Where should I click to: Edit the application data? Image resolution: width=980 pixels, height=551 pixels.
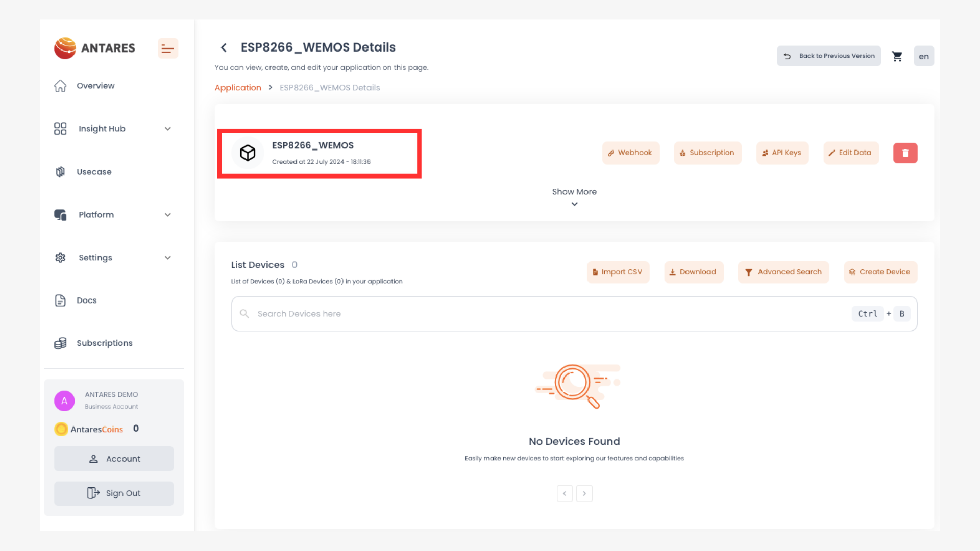[851, 153]
